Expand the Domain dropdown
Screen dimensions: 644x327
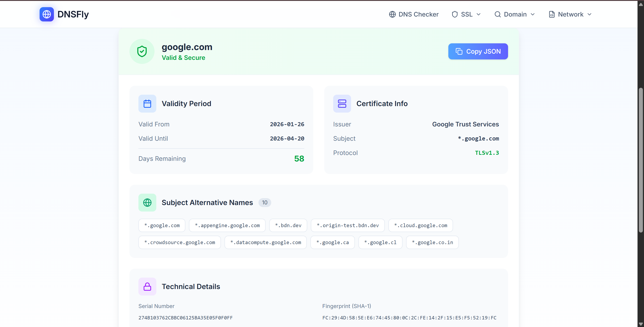pyautogui.click(x=515, y=14)
